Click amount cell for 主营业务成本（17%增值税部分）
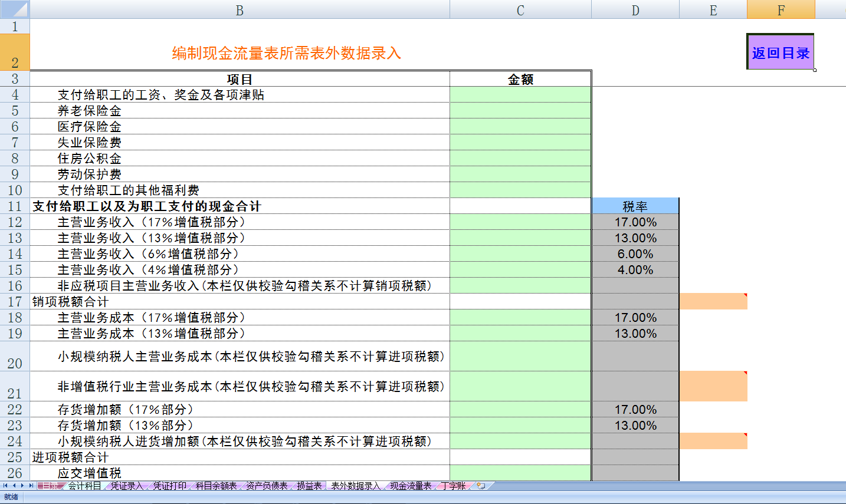Viewport: 846px width, 504px height. point(520,318)
